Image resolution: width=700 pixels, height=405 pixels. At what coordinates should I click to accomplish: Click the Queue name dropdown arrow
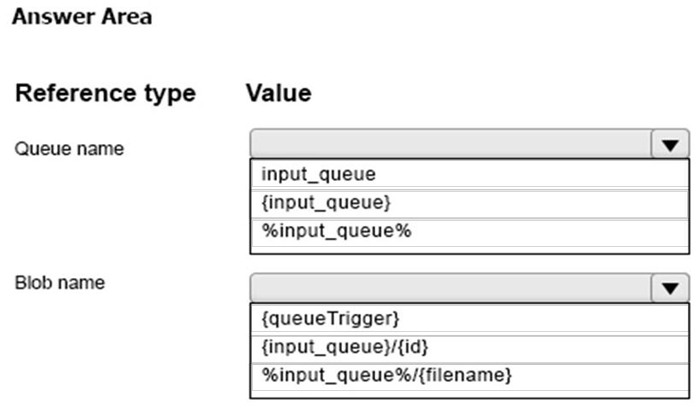[x=670, y=144]
